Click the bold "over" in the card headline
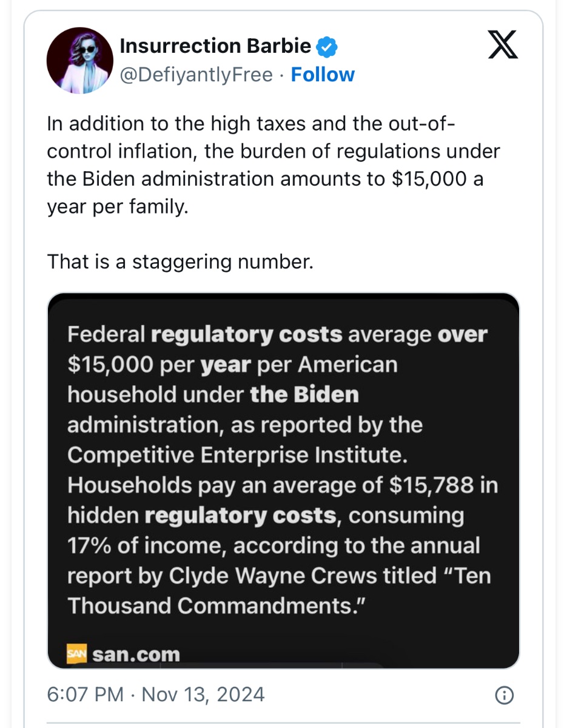 [463, 334]
